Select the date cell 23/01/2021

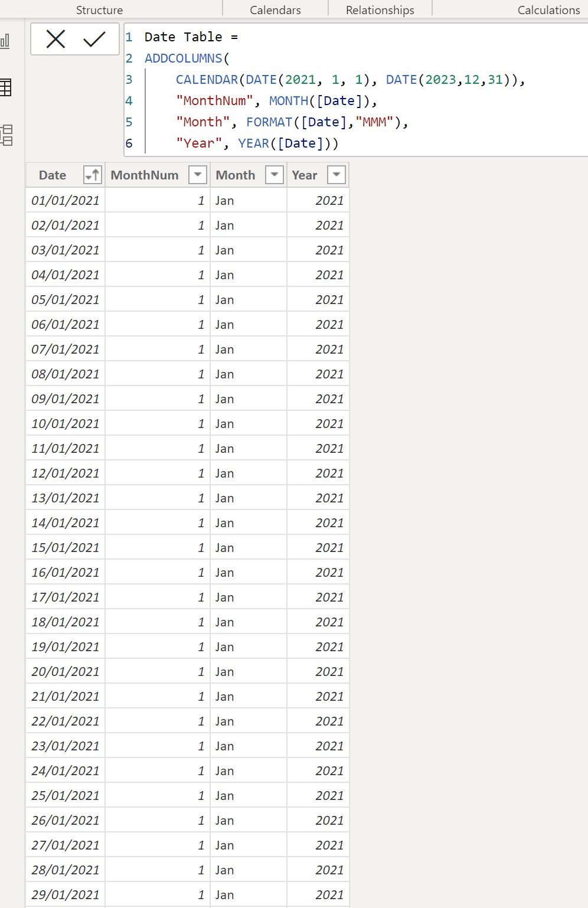[66, 746]
